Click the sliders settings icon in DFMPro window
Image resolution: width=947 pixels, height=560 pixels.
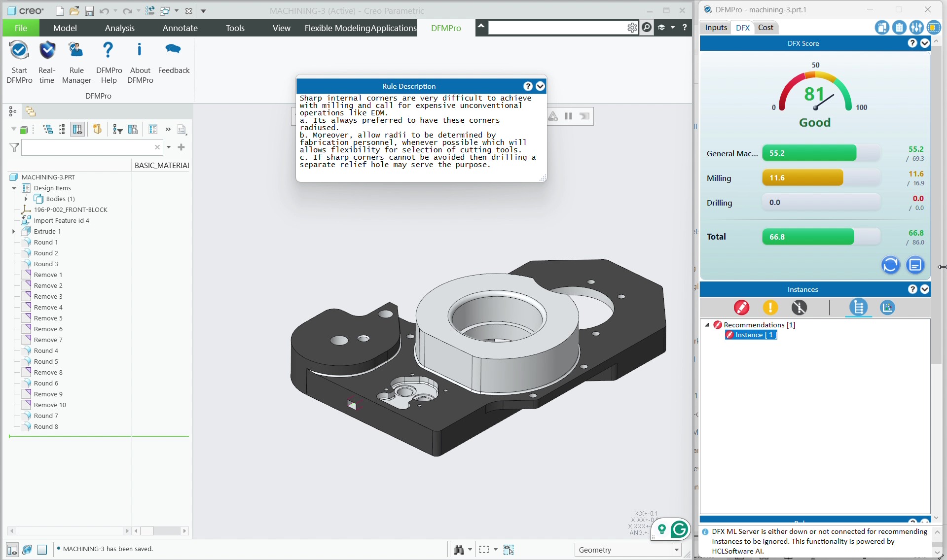point(916,28)
